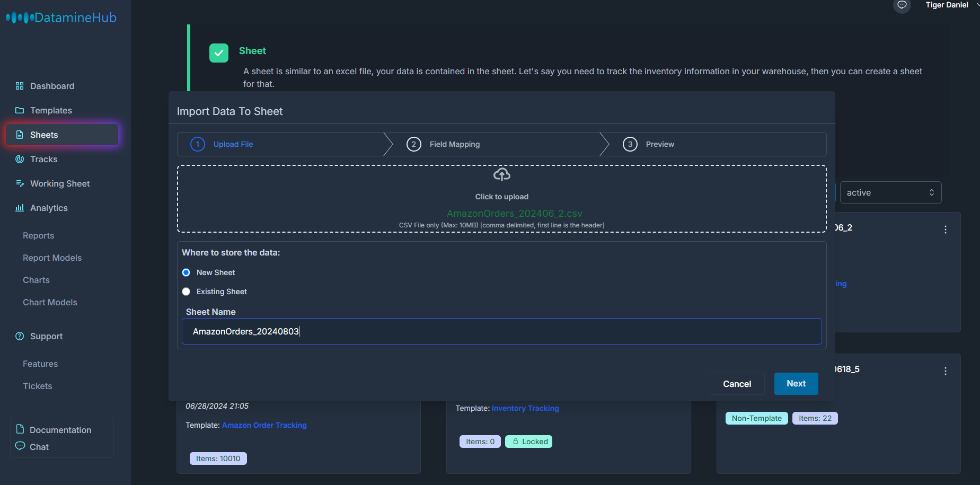The image size is (980, 485).
Task: Click the Sheet heading text
Action: tap(252, 51)
